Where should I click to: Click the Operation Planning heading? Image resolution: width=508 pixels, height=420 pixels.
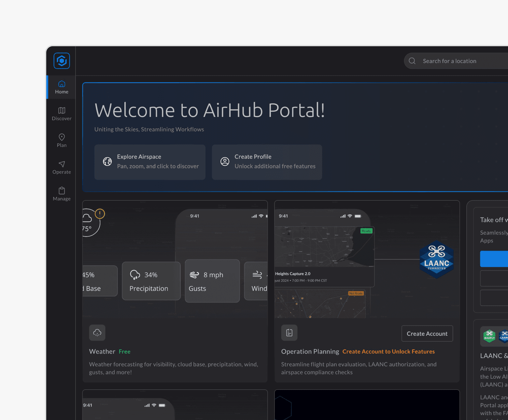tap(310, 352)
